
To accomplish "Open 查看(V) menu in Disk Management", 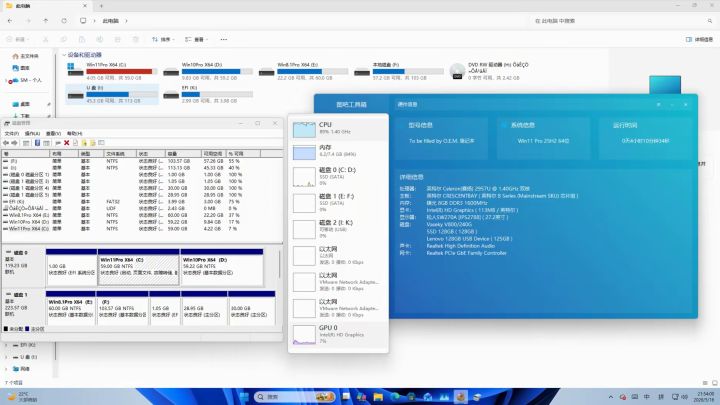I will coord(53,134).
